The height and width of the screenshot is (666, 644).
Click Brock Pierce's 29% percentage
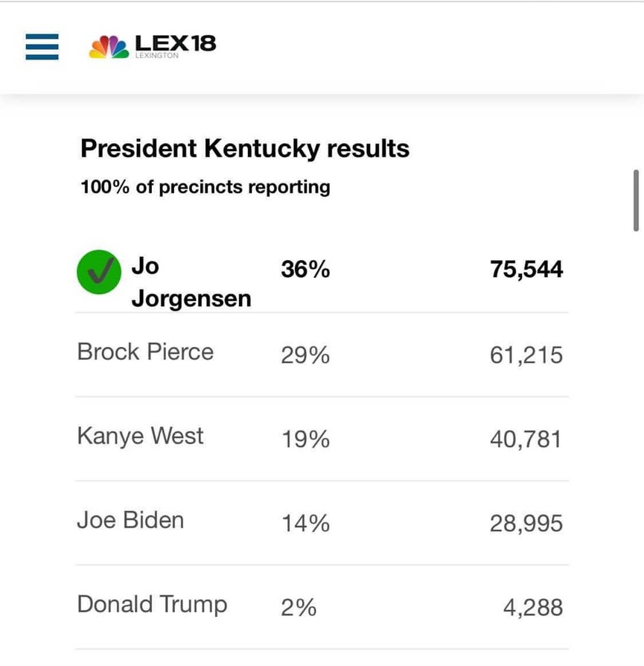(305, 355)
